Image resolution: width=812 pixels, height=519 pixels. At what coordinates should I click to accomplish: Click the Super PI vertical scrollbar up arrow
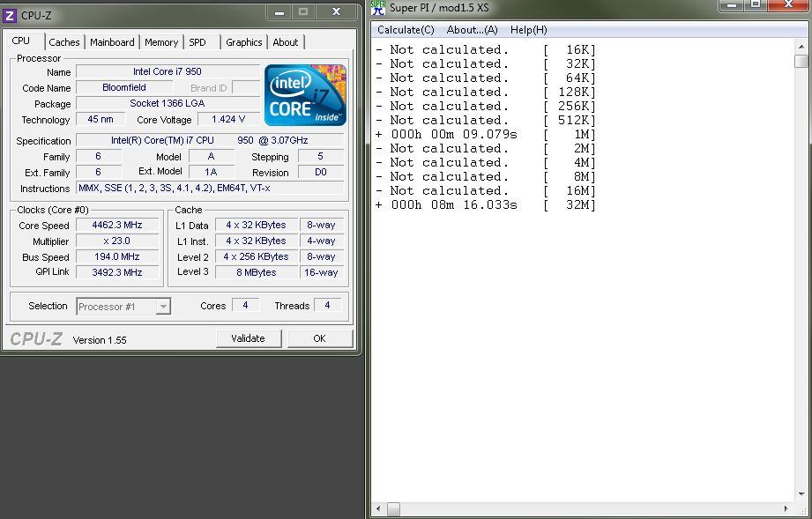pos(801,47)
